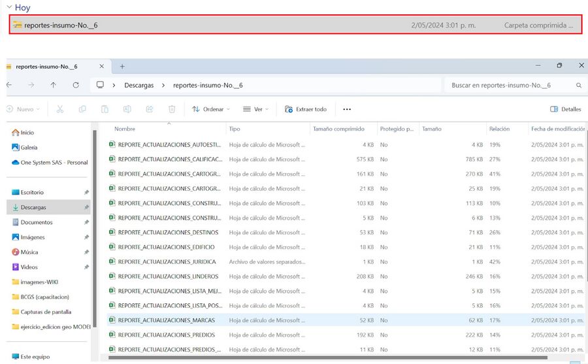
Task: Open Documentos in the sidebar
Action: (x=32, y=222)
